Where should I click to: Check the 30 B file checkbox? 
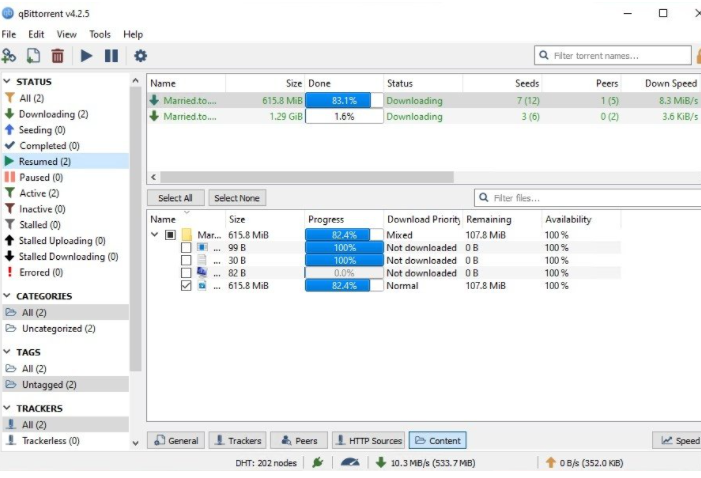pos(186,260)
